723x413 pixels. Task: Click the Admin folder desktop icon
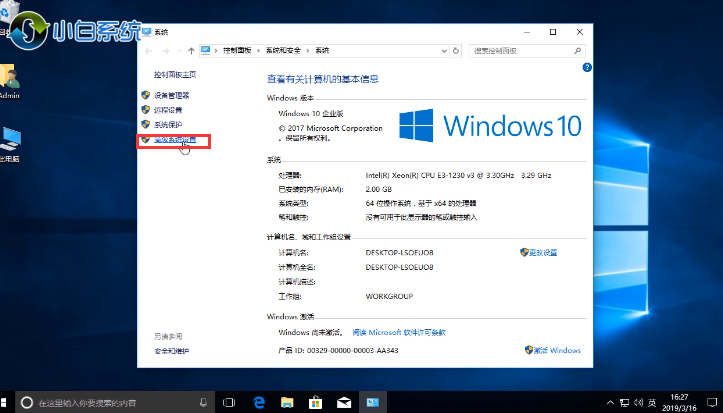point(9,81)
